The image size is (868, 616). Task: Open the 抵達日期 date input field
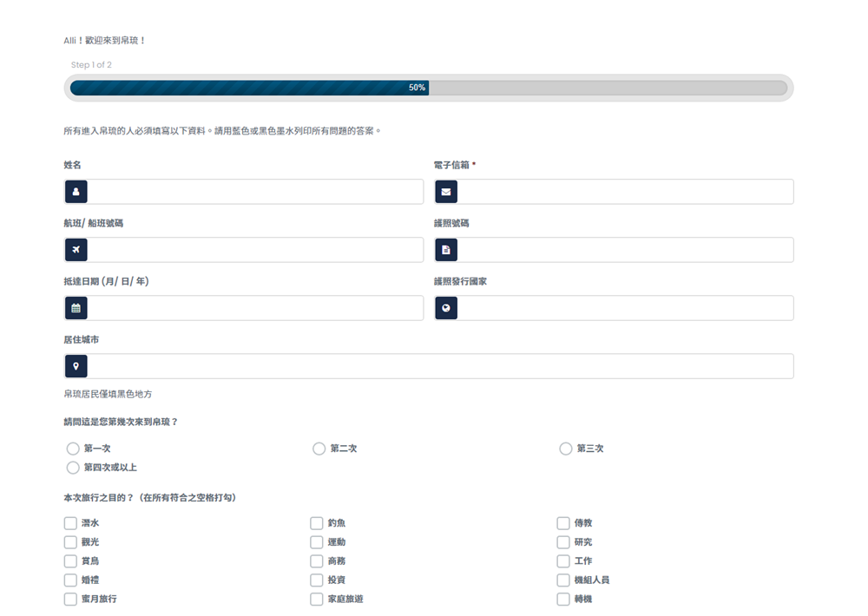255,308
